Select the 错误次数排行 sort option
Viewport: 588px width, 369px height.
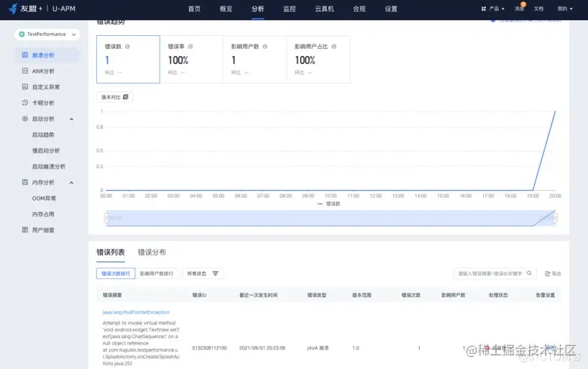116,273
